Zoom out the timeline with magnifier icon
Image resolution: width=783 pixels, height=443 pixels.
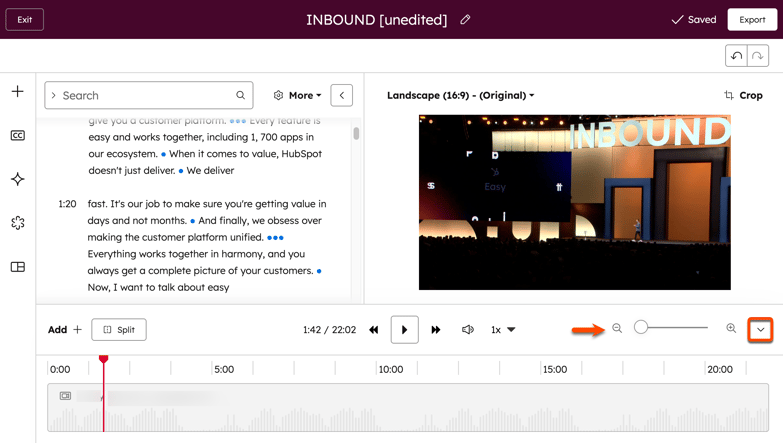(x=617, y=329)
